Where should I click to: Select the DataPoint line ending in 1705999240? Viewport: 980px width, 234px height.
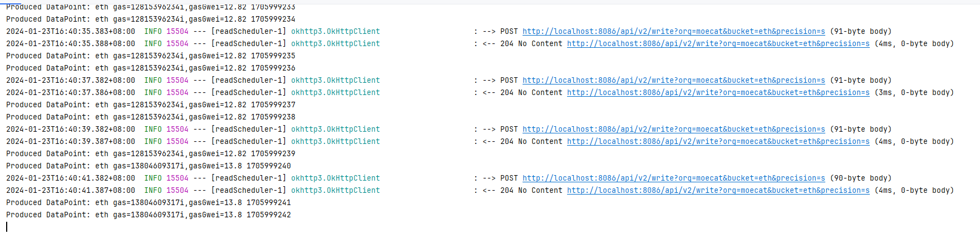[149, 166]
